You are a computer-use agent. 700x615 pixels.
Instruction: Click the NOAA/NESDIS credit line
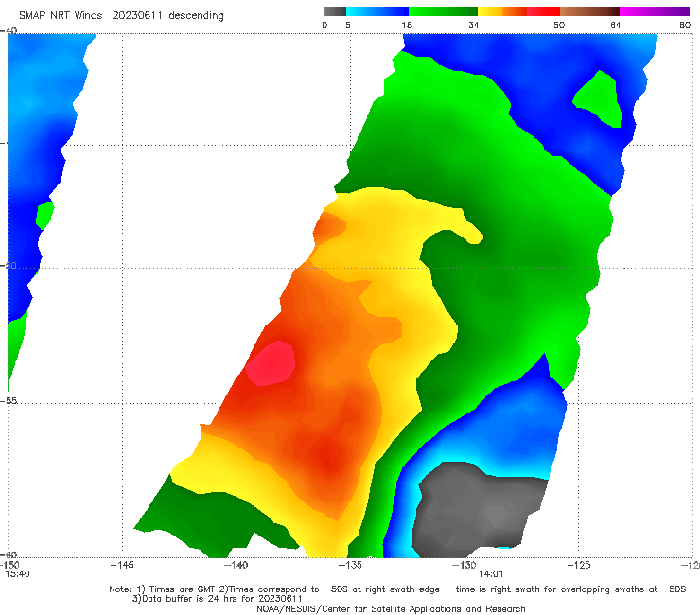click(x=391, y=608)
